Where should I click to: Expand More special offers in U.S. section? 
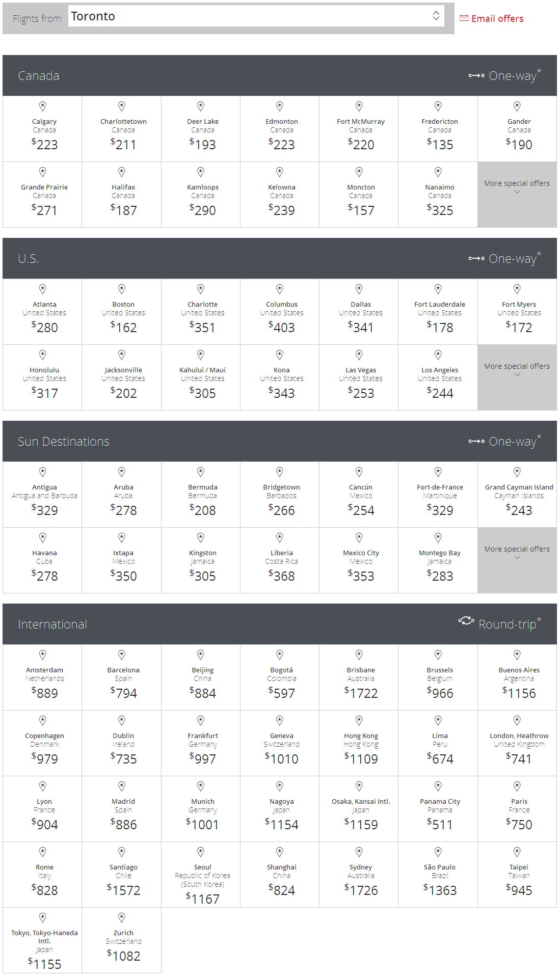point(517,377)
